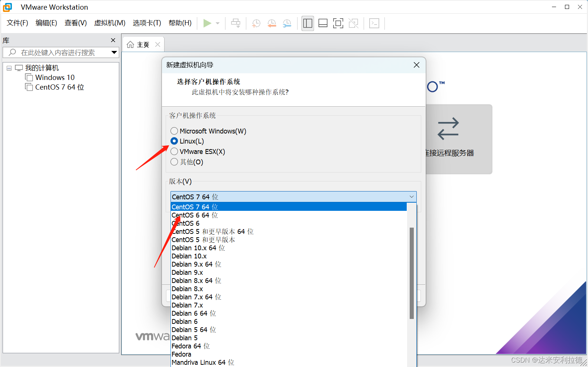Click the console view toolbar icon
The width and height of the screenshot is (588, 367).
click(374, 23)
